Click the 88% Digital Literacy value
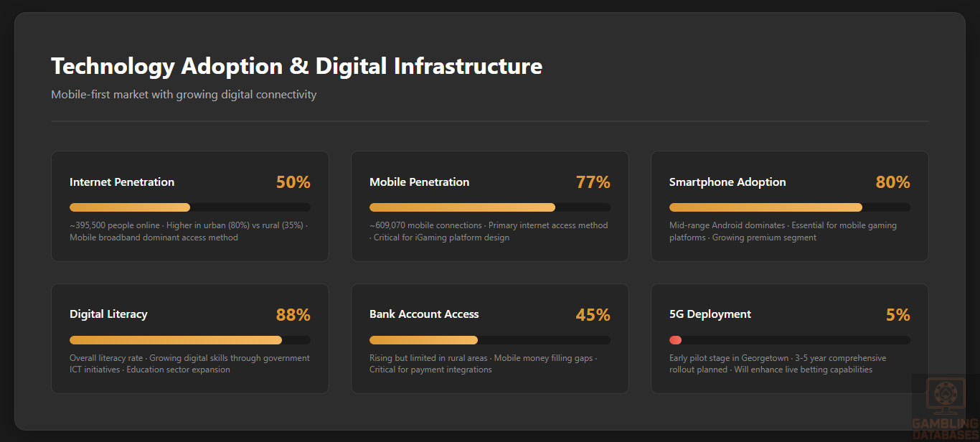This screenshot has width=980, height=442. 293,315
